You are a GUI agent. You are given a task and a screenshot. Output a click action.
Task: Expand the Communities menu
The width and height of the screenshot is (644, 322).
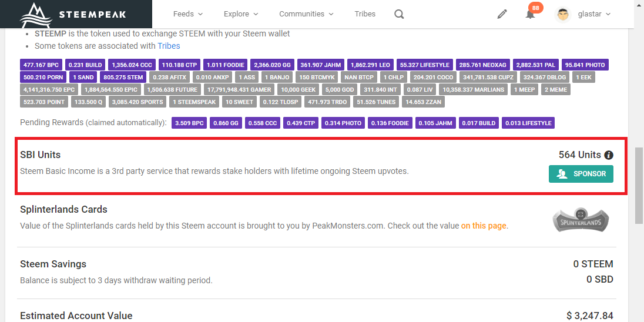(306, 14)
